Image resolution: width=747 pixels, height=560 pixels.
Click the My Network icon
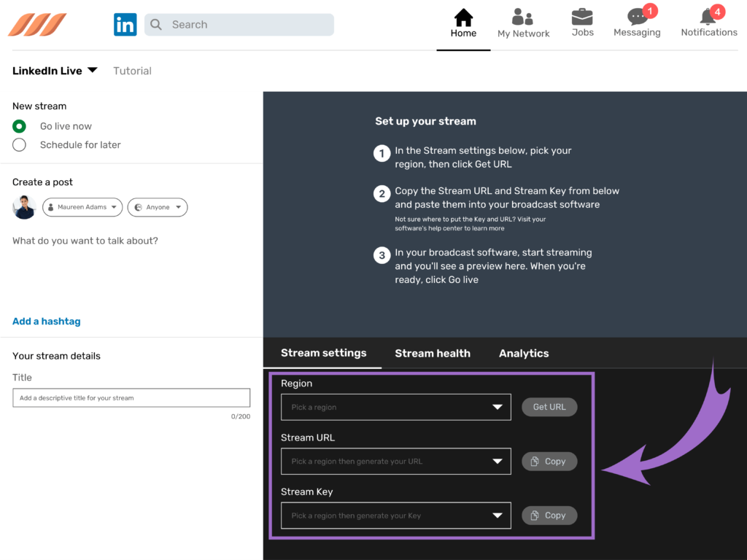(523, 17)
